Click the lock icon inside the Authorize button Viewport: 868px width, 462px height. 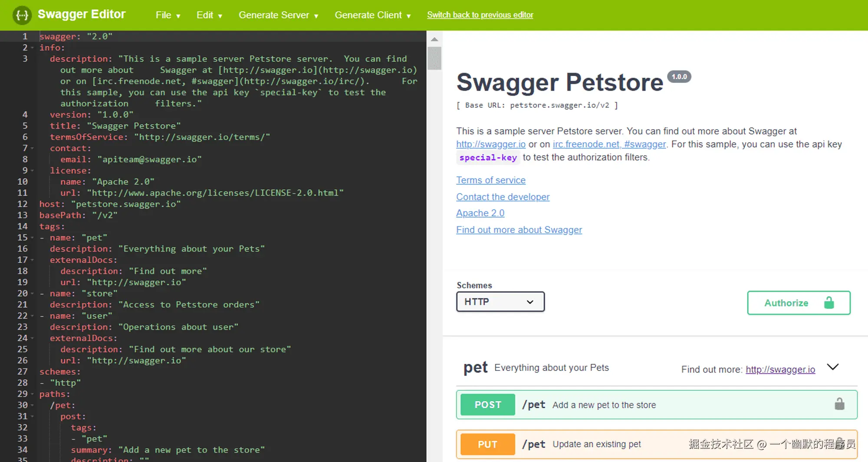pyautogui.click(x=829, y=303)
